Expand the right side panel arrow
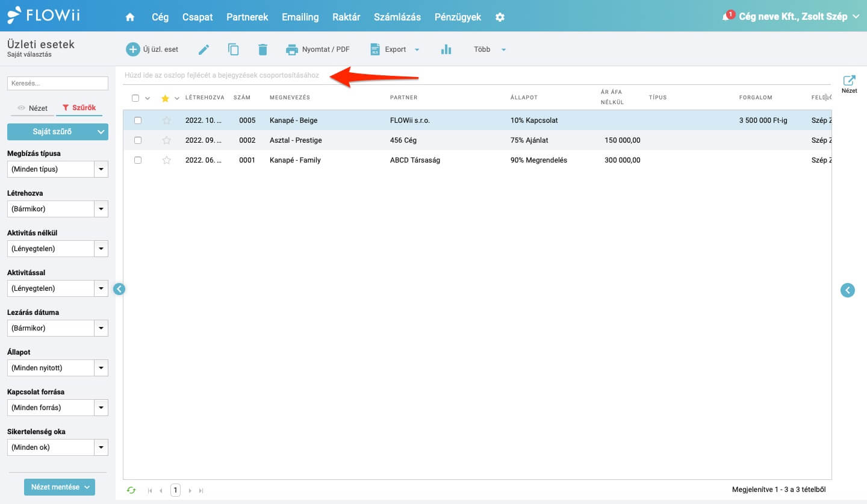 (x=848, y=291)
